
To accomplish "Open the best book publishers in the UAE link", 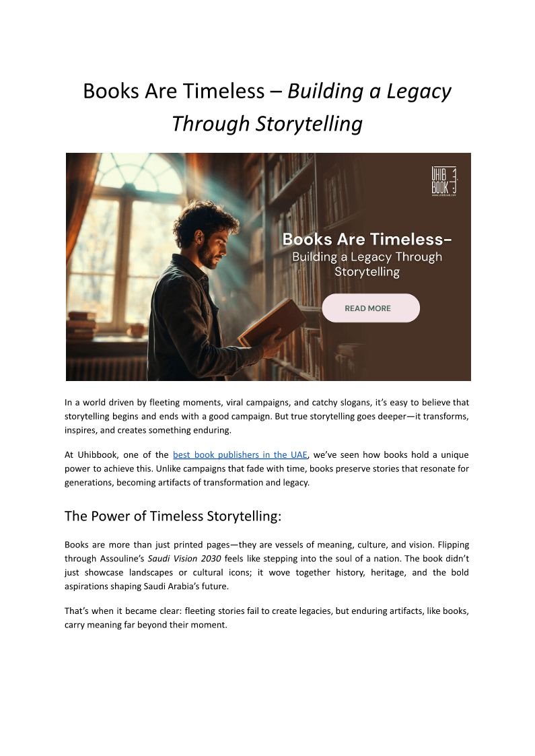I will [240, 455].
